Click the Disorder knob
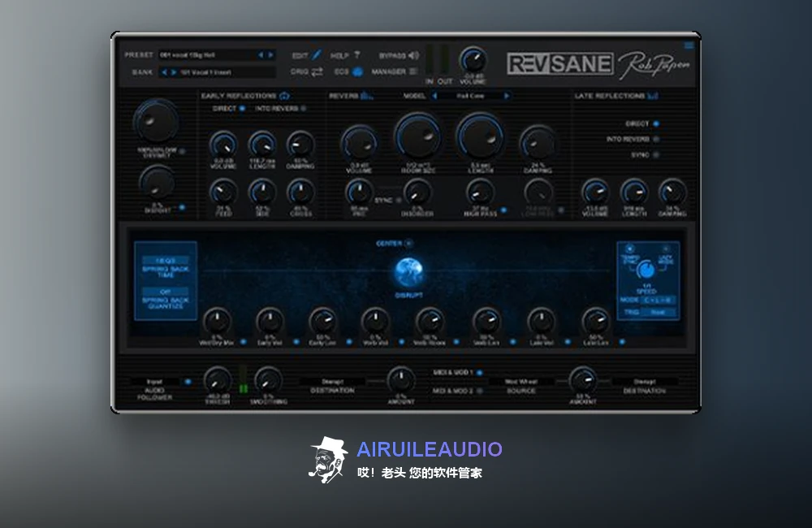This screenshot has width=812, height=528. [x=417, y=193]
